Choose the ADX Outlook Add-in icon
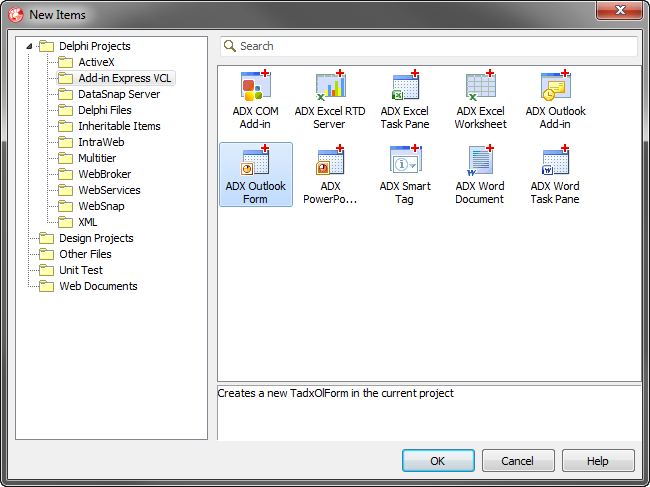 [x=555, y=86]
